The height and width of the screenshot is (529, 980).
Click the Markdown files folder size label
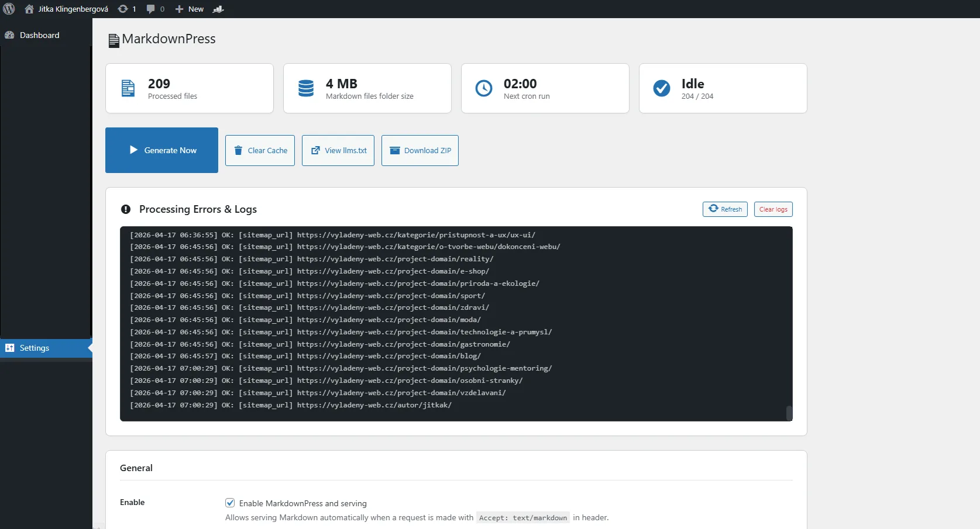pyautogui.click(x=370, y=96)
